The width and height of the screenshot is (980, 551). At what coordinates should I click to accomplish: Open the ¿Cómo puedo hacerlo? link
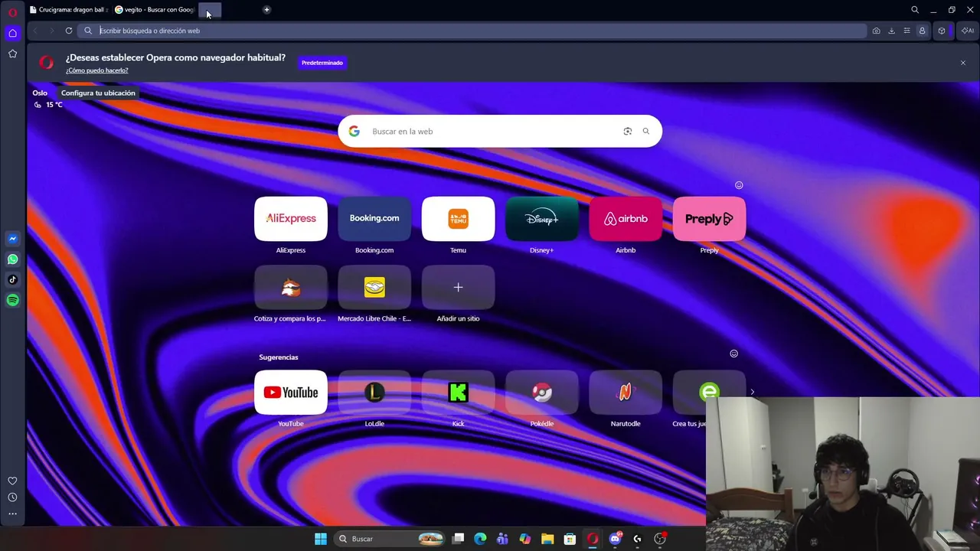pyautogui.click(x=97, y=70)
